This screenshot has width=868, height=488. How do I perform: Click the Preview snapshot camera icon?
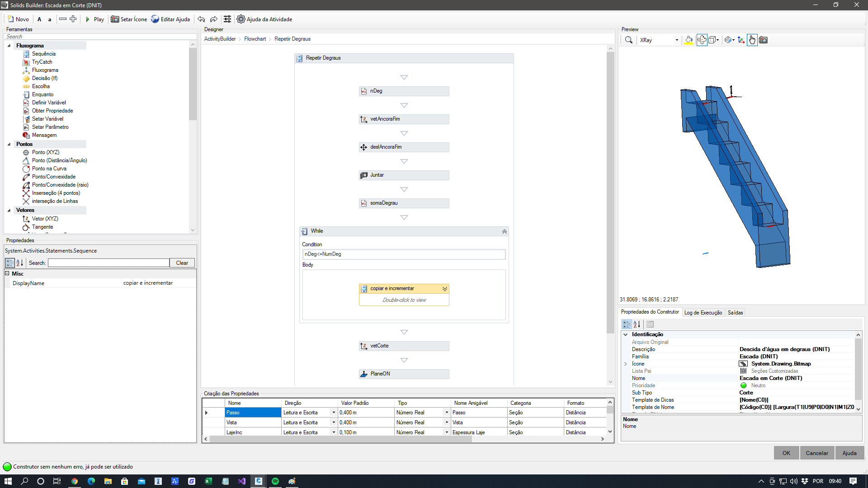tap(763, 40)
